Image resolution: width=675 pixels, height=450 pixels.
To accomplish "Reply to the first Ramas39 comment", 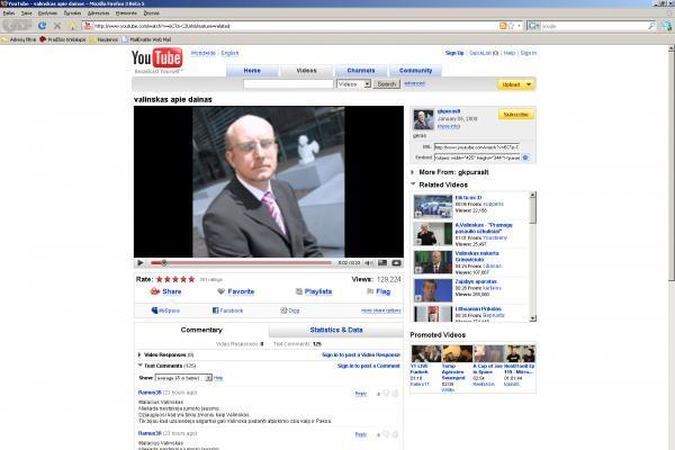I will point(360,394).
